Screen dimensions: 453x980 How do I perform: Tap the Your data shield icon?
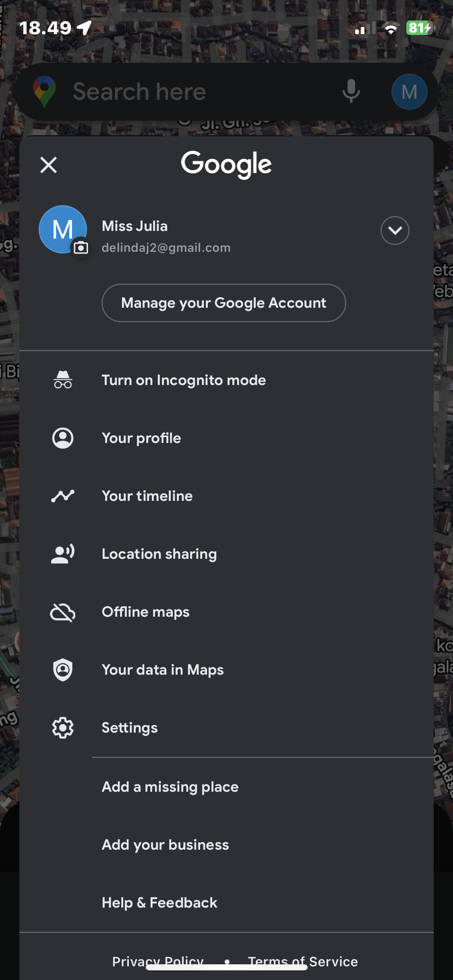63,670
